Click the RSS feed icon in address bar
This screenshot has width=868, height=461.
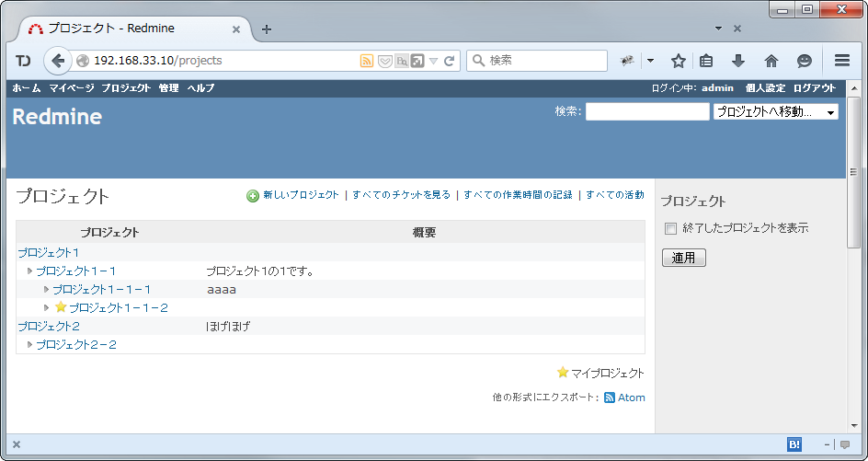tap(367, 61)
